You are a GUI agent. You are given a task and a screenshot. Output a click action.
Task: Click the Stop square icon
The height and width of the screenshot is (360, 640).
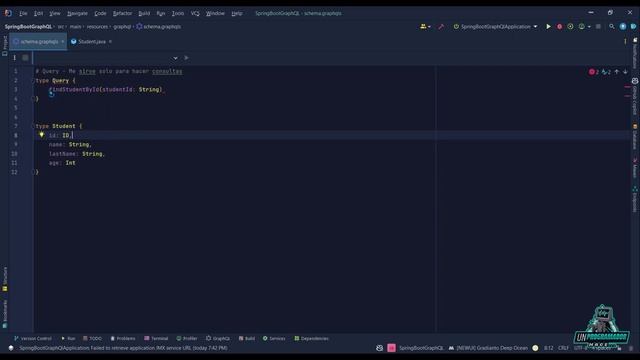coord(598,27)
